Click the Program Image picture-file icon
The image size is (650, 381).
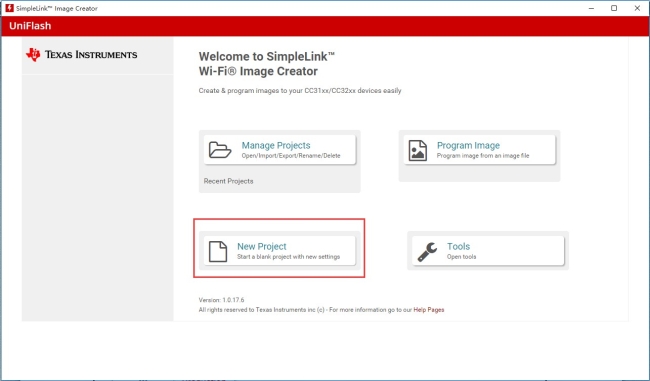click(417, 150)
